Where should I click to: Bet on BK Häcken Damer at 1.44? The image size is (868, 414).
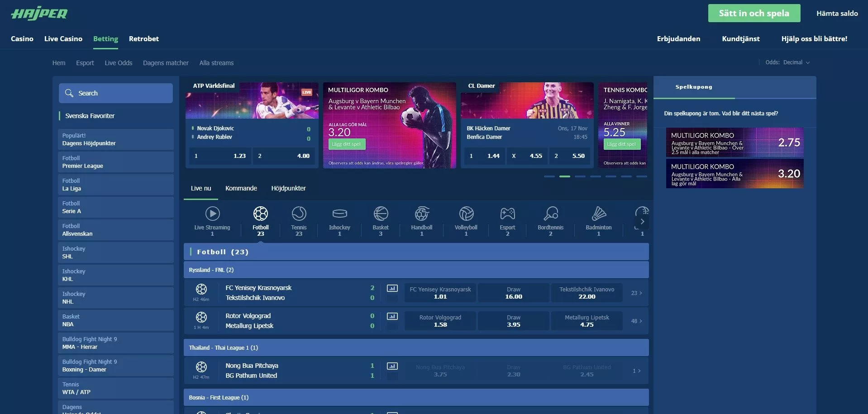(x=484, y=156)
